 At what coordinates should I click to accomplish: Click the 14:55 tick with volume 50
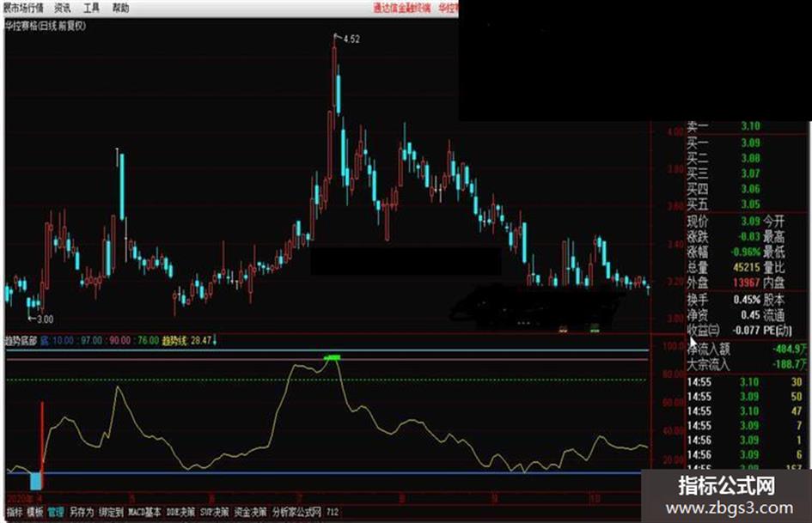pos(744,397)
